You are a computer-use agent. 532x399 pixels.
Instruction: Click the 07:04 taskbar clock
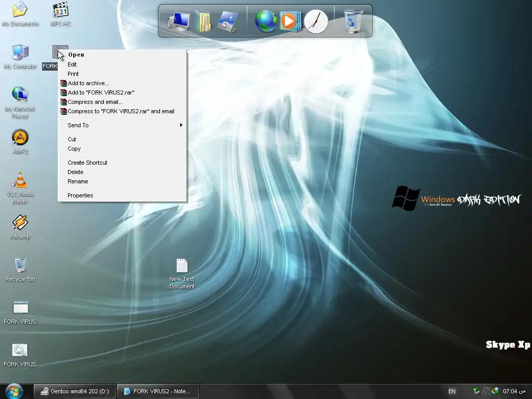pos(514,391)
